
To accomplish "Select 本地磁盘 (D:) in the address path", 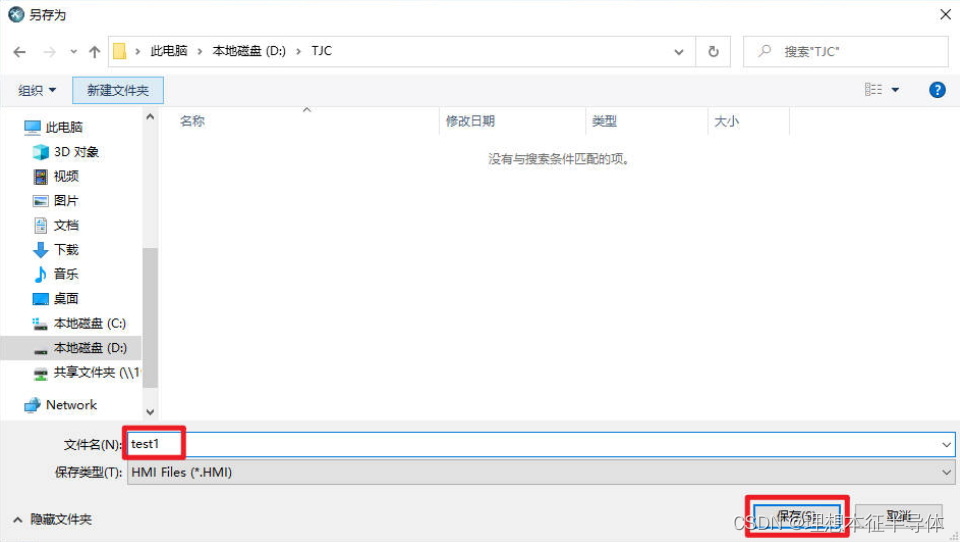I will 249,51.
